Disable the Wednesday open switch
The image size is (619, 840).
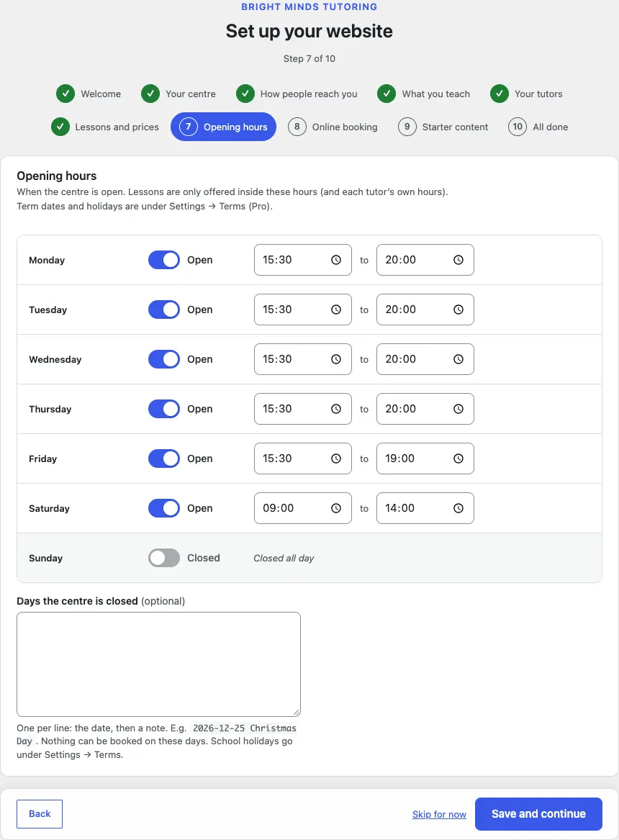(164, 359)
